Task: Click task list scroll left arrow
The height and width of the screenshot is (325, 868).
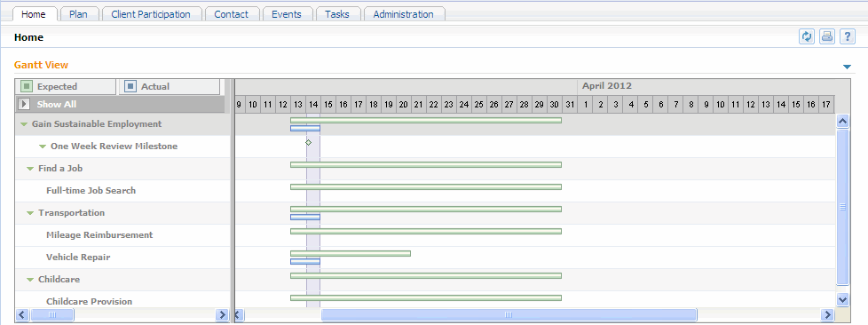Action: tap(22, 315)
